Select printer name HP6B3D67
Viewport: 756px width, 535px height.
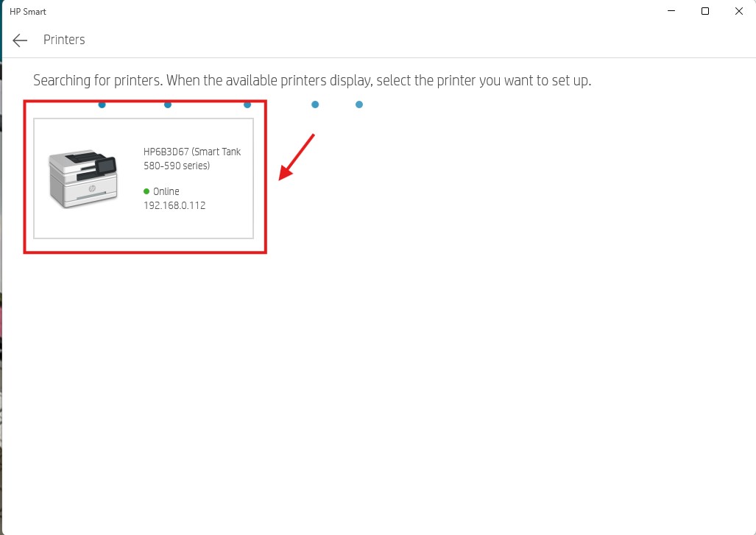(166, 152)
